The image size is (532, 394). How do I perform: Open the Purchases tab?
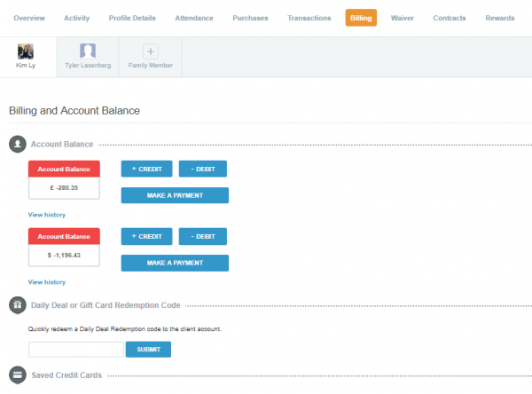coord(250,18)
